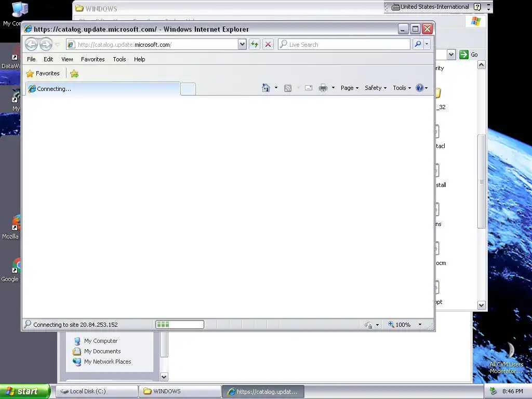Open the Tools command bar menu
The width and height of the screenshot is (532, 399).
(402, 88)
